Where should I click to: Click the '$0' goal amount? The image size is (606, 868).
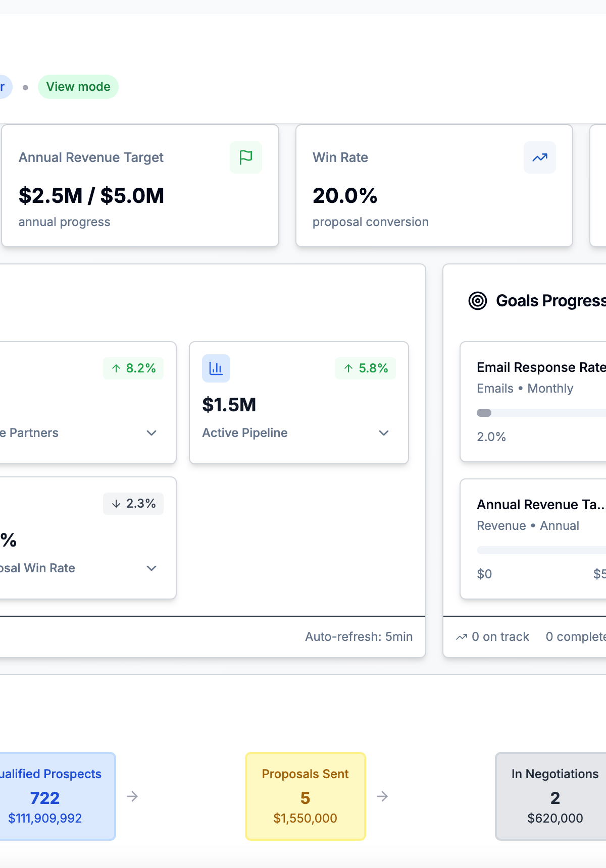point(484,574)
